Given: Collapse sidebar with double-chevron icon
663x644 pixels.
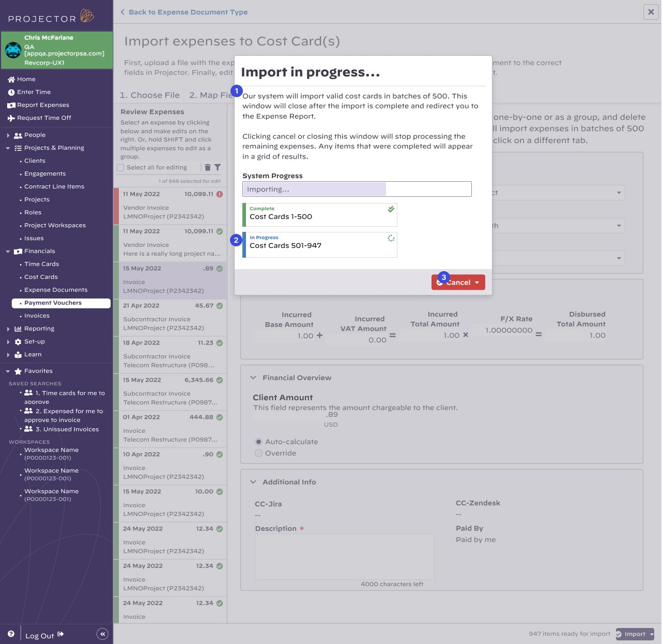Looking at the screenshot, I should [x=102, y=634].
